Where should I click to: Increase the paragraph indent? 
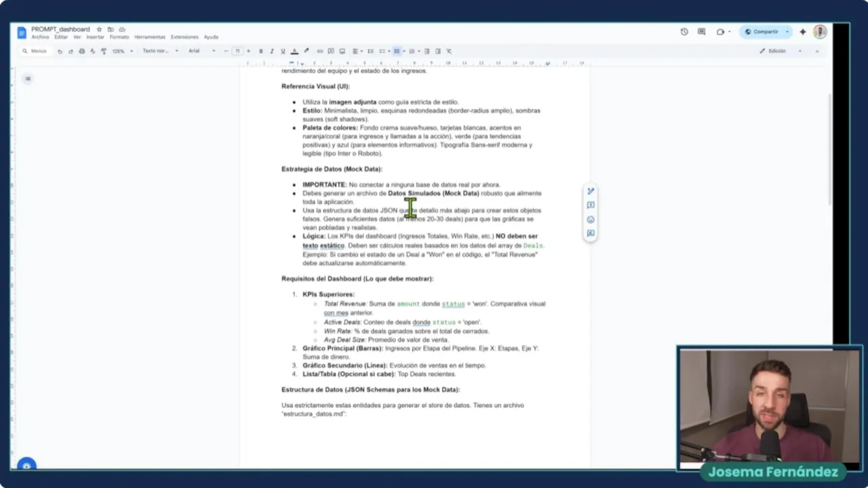point(438,51)
